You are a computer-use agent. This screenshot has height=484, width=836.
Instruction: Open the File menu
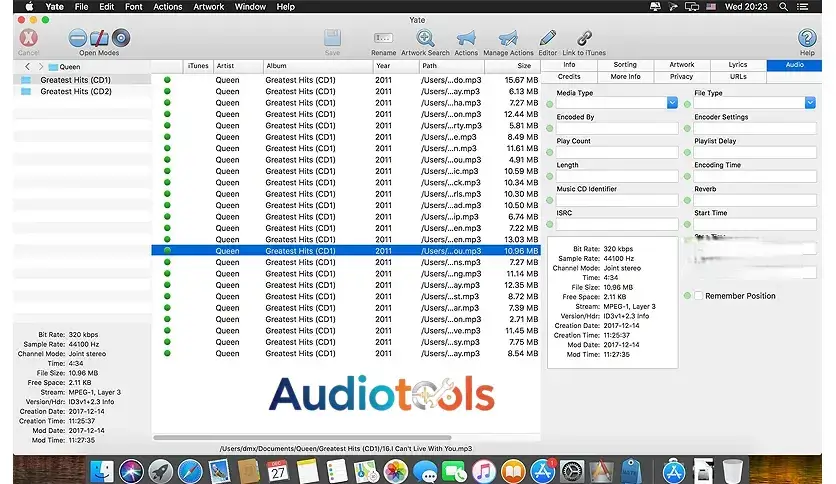[82, 6]
